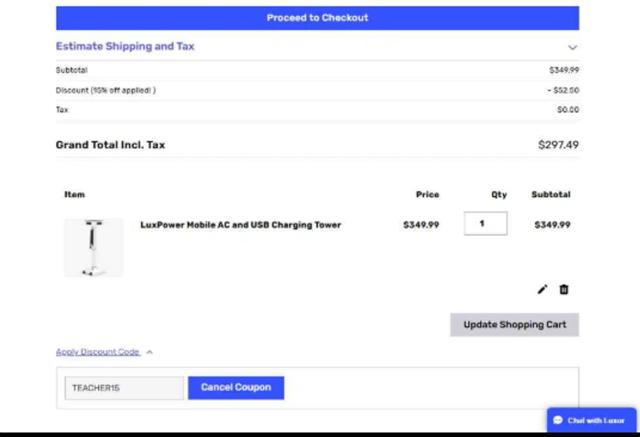Viewport: 640px width, 437px height.
Task: Remove the item with the trash icon
Action: (564, 289)
